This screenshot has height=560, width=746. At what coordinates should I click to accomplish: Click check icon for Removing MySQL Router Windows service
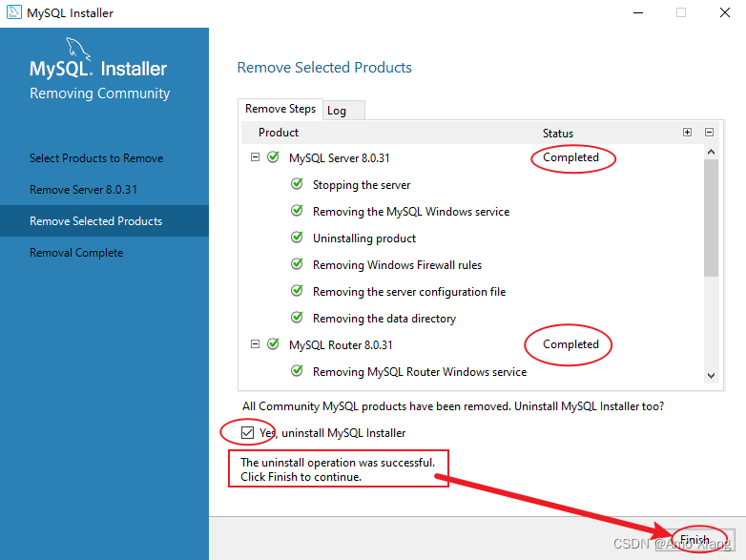pos(297,370)
